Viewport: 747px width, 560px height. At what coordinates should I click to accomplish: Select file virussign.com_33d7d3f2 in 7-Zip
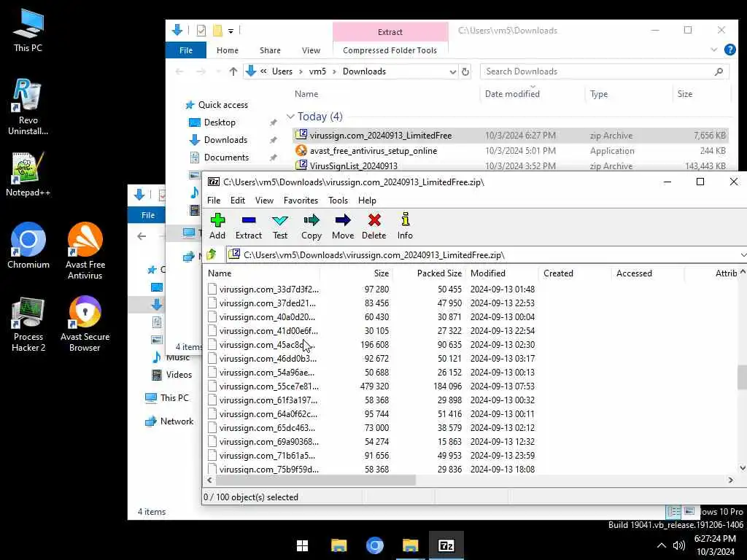[x=268, y=289]
